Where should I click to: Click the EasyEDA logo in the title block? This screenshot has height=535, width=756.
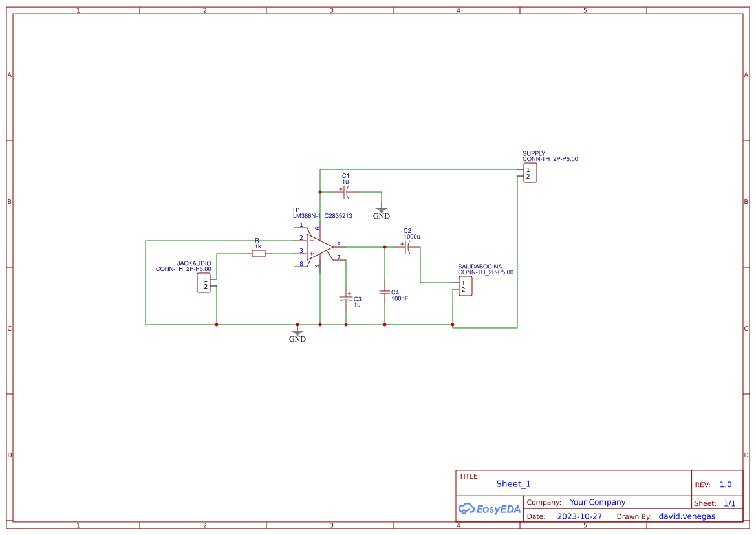490,509
